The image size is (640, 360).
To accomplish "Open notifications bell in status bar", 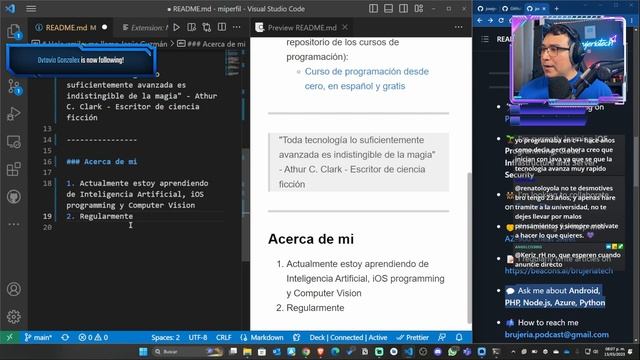I will point(459,337).
